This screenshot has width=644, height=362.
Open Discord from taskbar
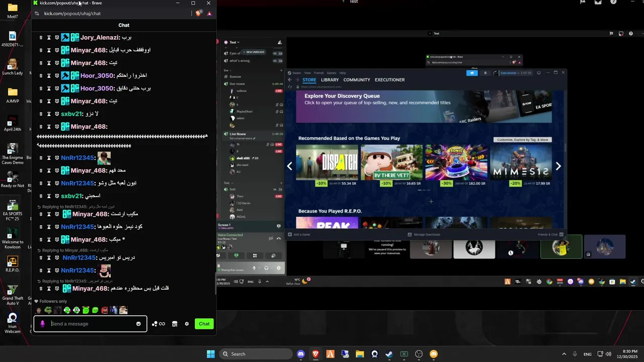pyautogui.click(x=301, y=354)
